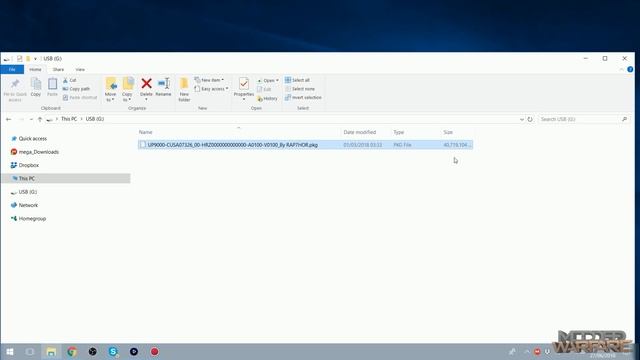Viewport: 640px width, 360px height.
Task: Go up one folder level
Action: click(x=40, y=119)
